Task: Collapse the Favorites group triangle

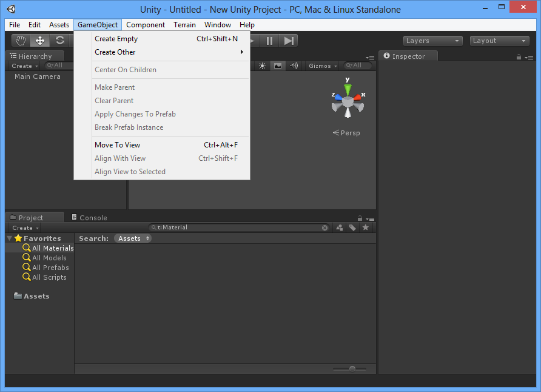Action: point(10,238)
